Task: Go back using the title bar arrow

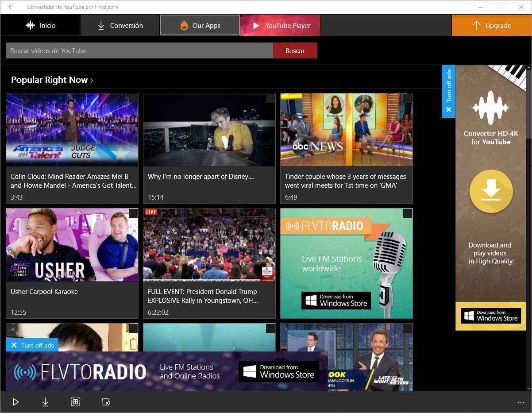Action: pyautogui.click(x=11, y=7)
